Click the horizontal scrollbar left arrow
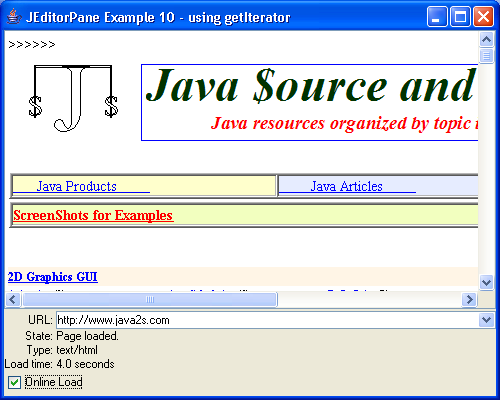The width and height of the screenshot is (500, 400). (x=13, y=300)
